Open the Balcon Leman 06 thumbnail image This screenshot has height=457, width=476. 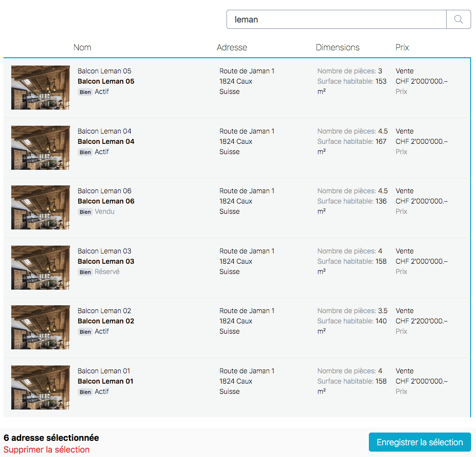[41, 207]
